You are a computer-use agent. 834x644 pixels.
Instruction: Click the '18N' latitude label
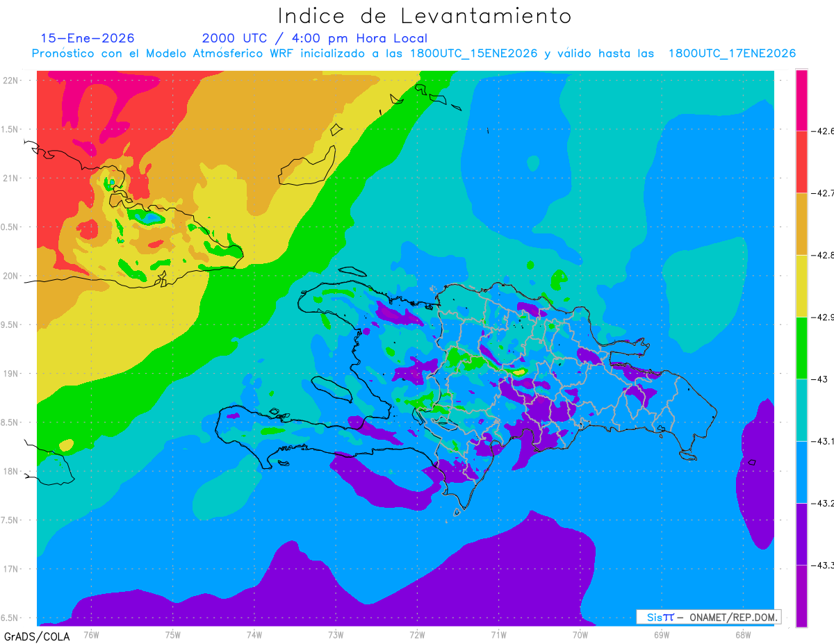point(12,471)
